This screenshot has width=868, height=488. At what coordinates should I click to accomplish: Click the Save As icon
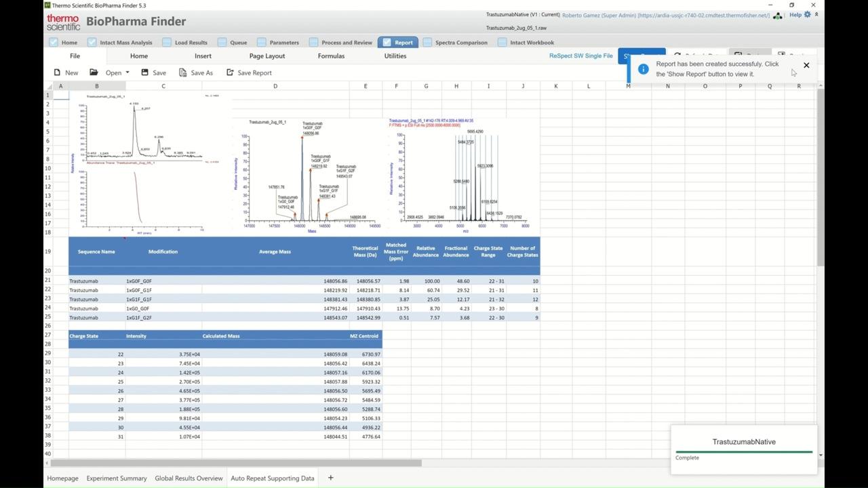[182, 73]
